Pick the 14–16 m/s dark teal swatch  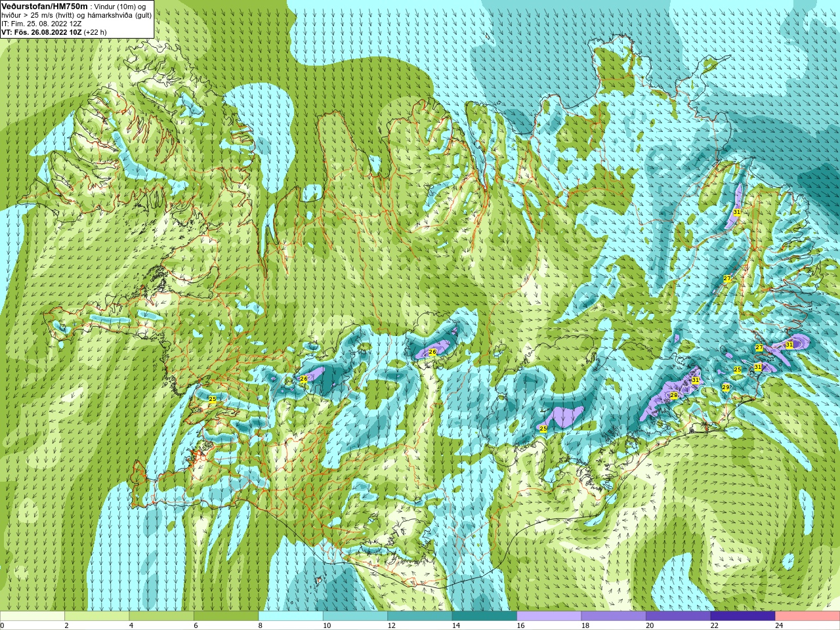coord(484,616)
